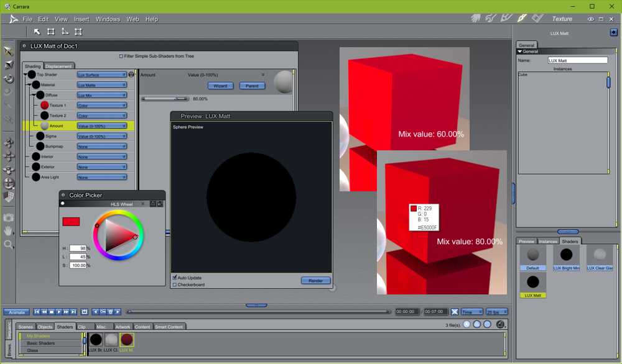The width and height of the screenshot is (622, 364).
Task: Uncheck Auto Update in preview
Action: (175, 277)
